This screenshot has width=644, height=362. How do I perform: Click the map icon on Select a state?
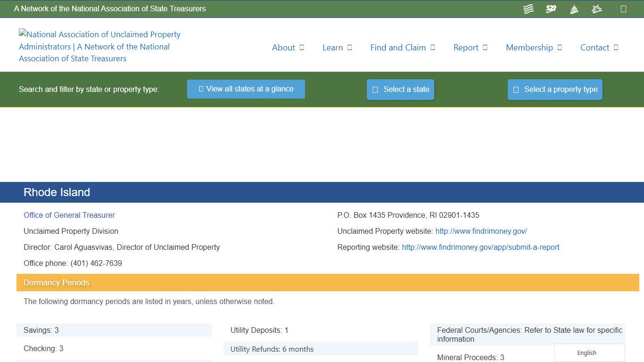click(x=375, y=89)
